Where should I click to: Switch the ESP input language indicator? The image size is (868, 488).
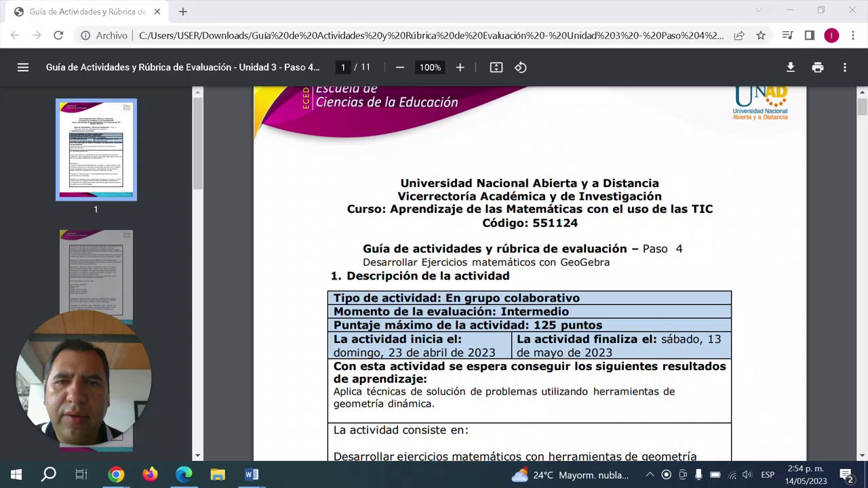click(x=768, y=475)
